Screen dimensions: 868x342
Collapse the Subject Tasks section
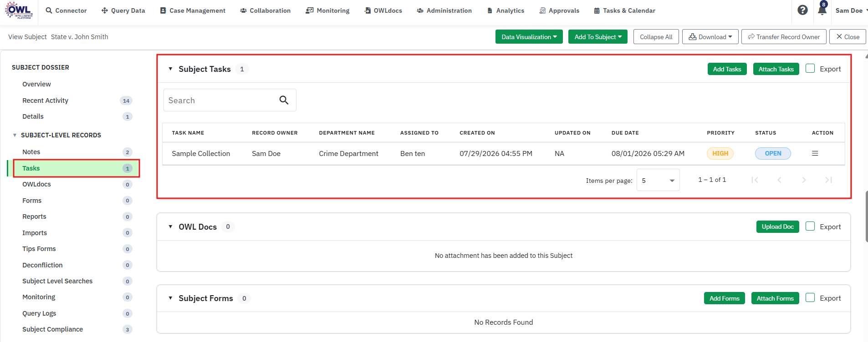(x=170, y=69)
